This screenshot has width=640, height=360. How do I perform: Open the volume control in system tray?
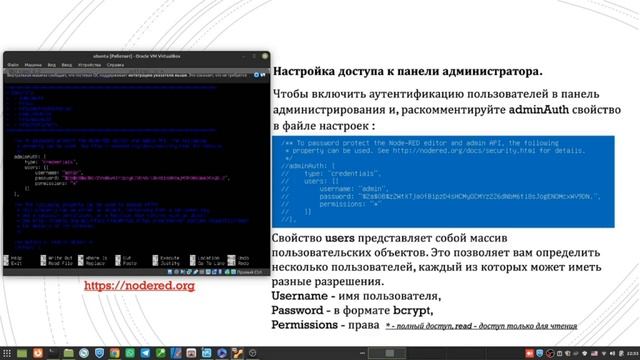612,353
